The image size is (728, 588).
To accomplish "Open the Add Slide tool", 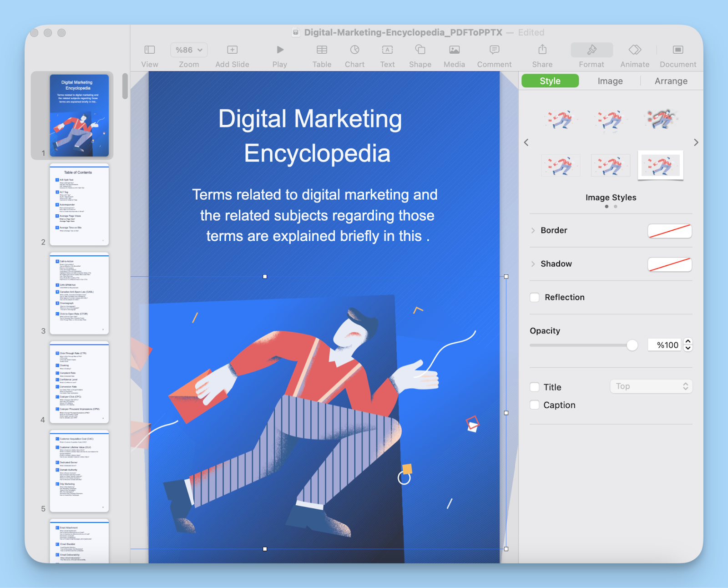I will coord(232,55).
